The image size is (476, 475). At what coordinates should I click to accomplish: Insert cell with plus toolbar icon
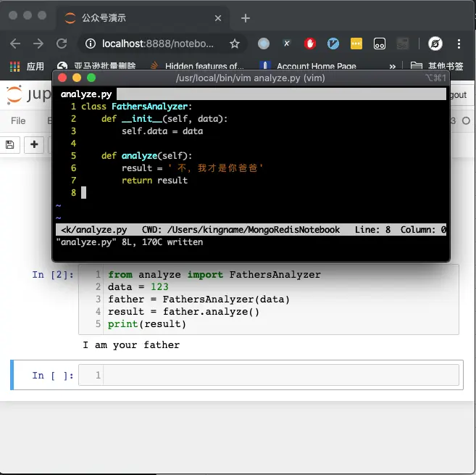pos(34,144)
